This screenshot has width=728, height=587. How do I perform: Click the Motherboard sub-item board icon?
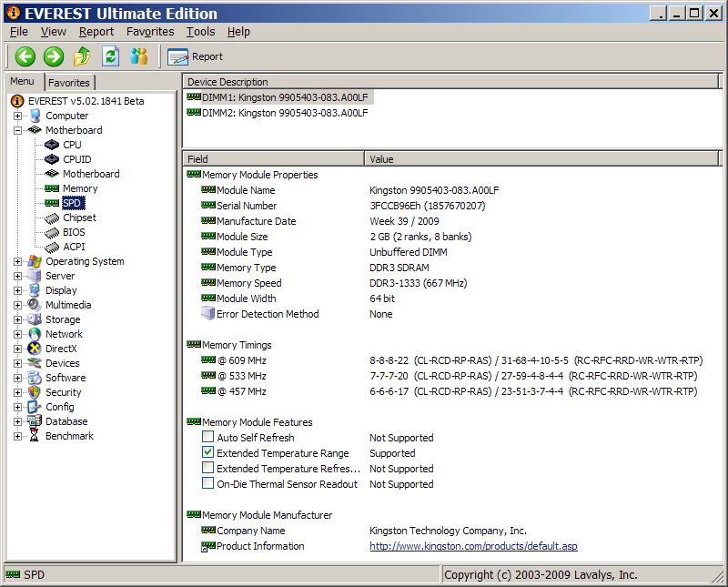pyautogui.click(x=52, y=174)
